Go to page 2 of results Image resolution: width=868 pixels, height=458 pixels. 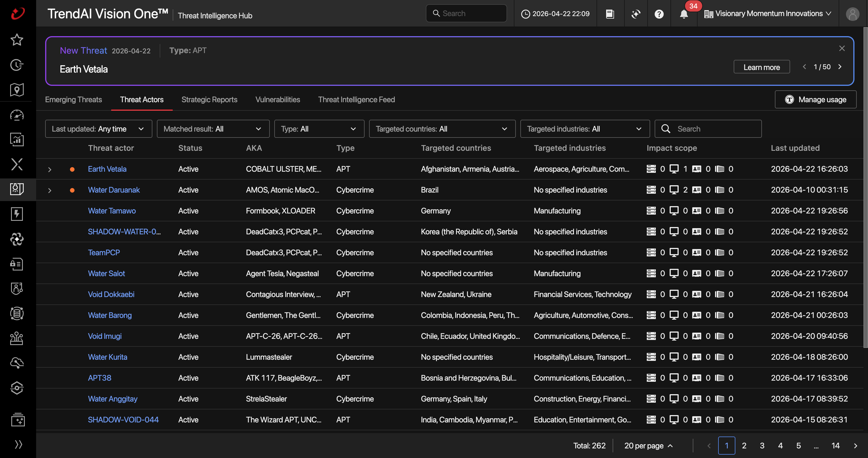pos(744,446)
